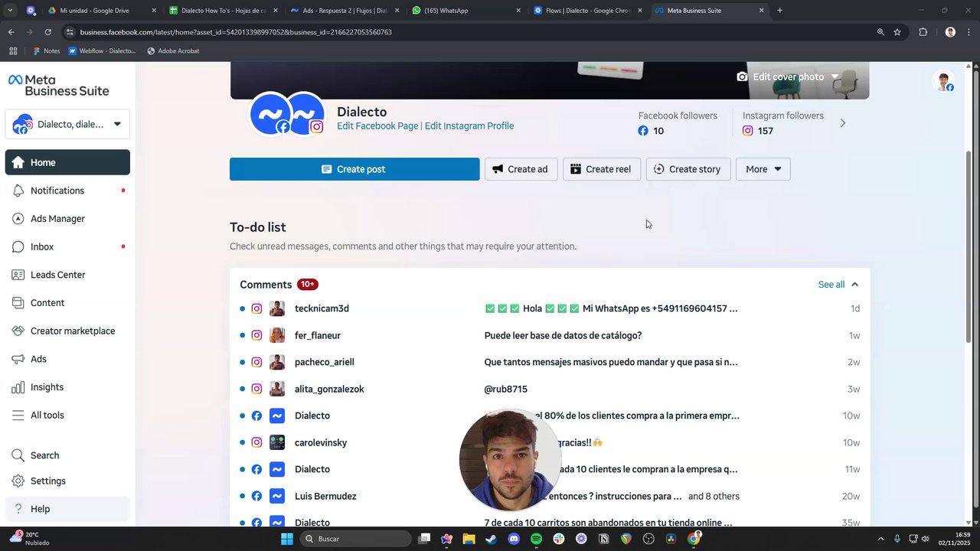The height and width of the screenshot is (551, 980).
Task: Click the Create ad button
Action: coord(521,169)
